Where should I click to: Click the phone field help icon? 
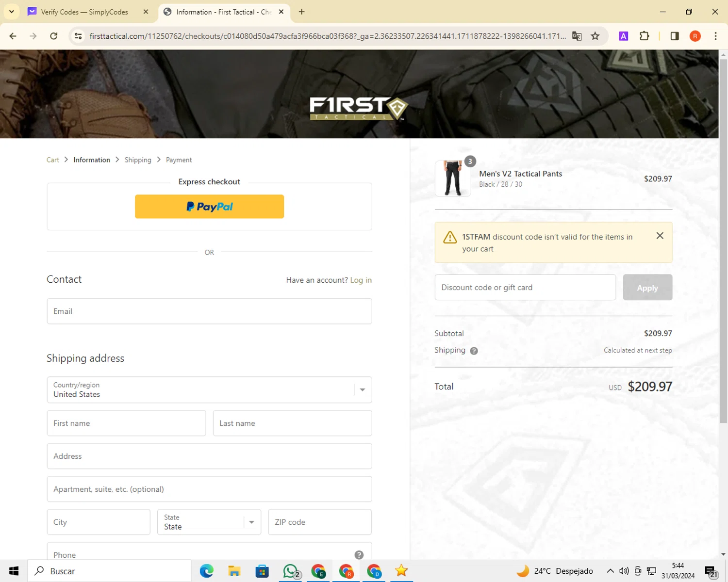coord(359,555)
